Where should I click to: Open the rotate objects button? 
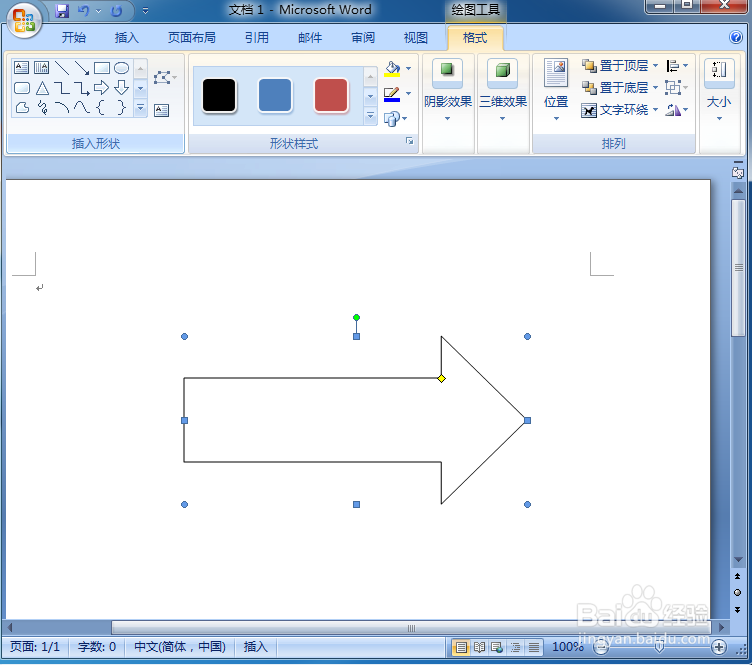coord(677,110)
